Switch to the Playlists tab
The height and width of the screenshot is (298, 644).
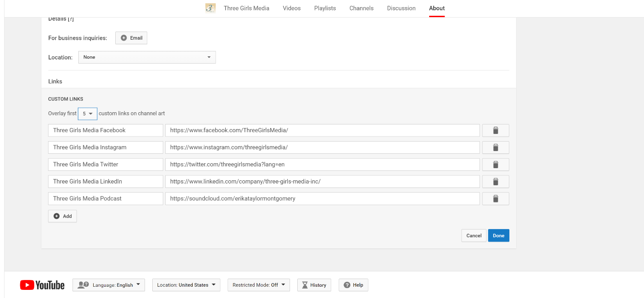[x=325, y=8]
